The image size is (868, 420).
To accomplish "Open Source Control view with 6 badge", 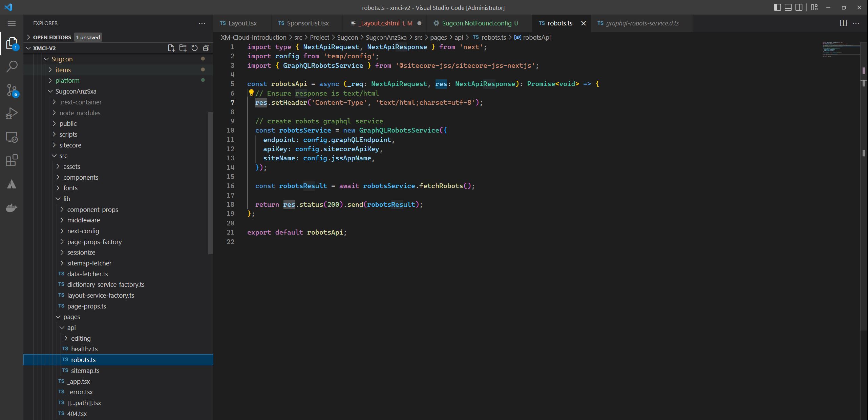I will pos(12,90).
